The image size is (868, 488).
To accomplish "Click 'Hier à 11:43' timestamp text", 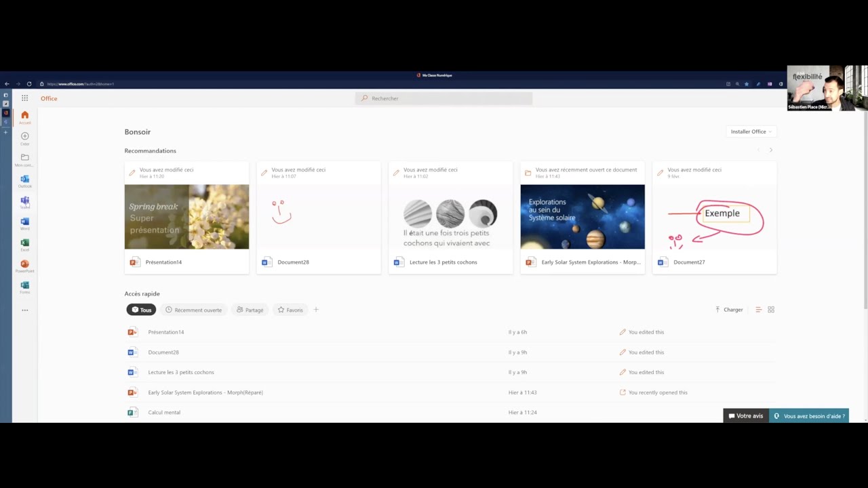I will [523, 392].
